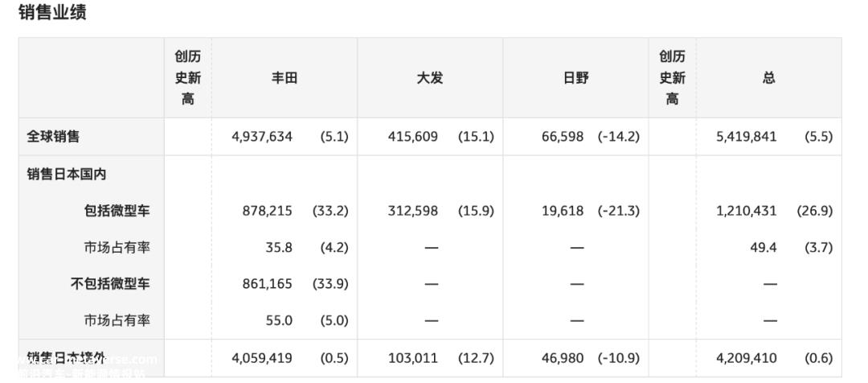Image resolution: width=868 pixels, height=383 pixels.
Task: Select the 全球销售 row label
Action: coord(53,136)
